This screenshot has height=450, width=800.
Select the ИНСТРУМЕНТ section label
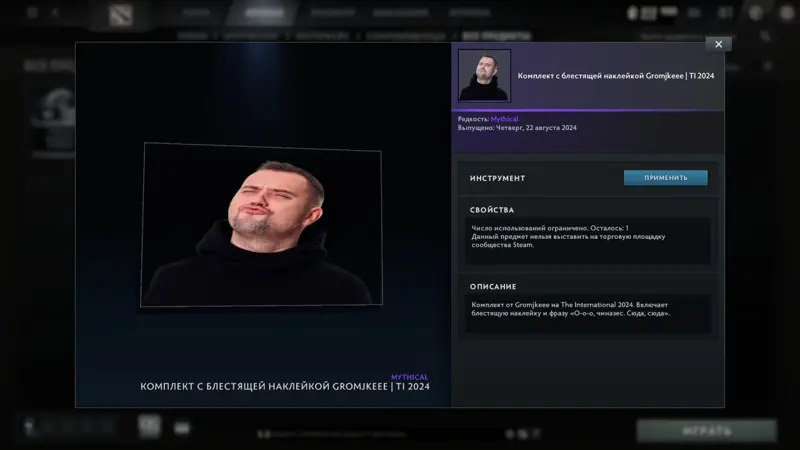point(497,178)
